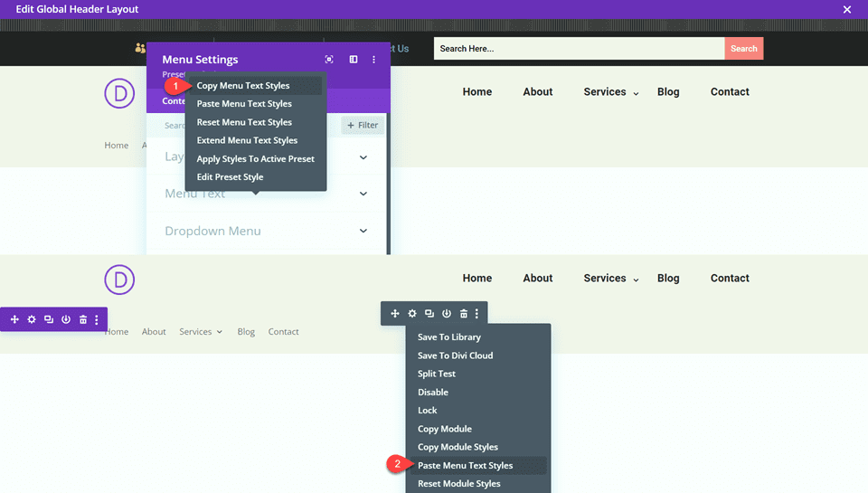Click the duplicate icon in the purple section toolbar
Viewport: 868px width, 493px height.
49,319
